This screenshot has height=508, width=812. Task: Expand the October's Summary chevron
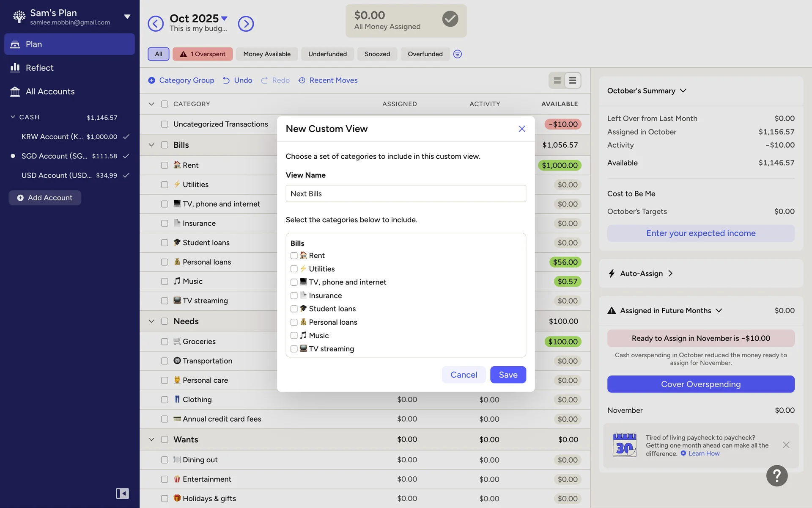tap(683, 91)
